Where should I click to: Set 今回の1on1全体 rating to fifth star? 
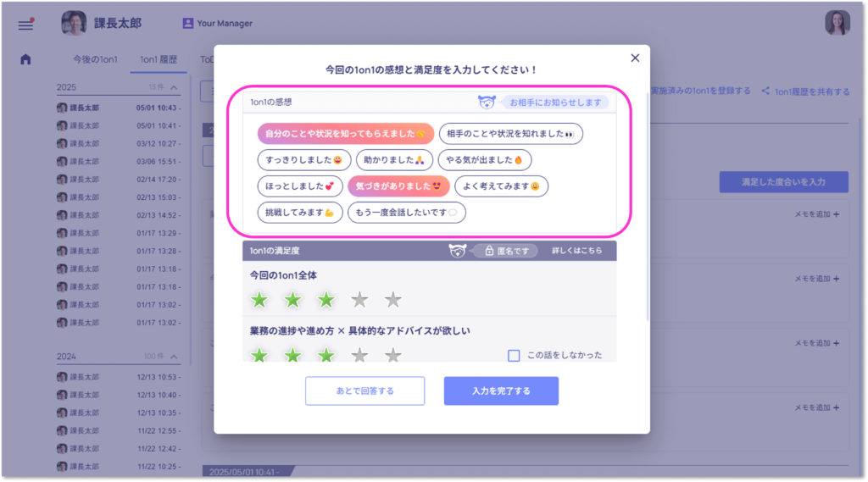pos(393,300)
